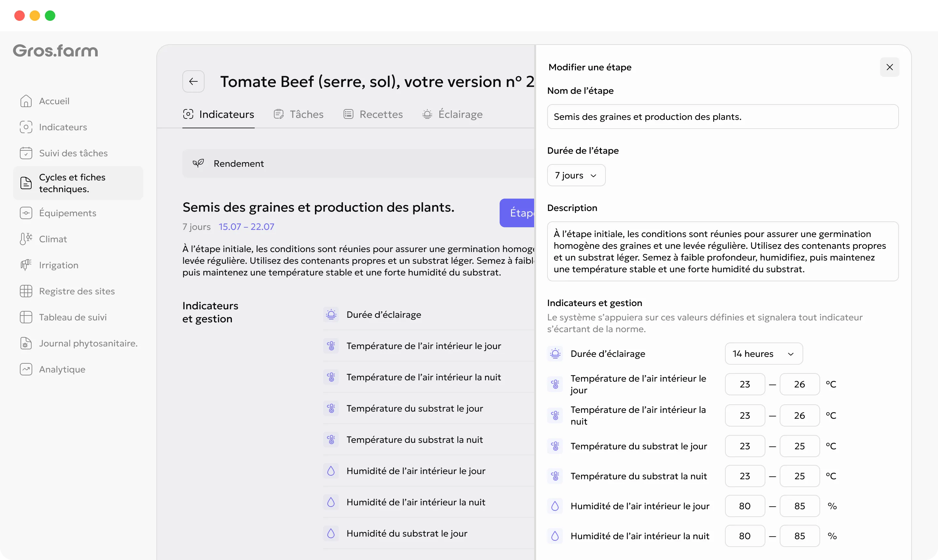The image size is (938, 560).
Task: Click the Gros.farm logo
Action: pos(55,51)
